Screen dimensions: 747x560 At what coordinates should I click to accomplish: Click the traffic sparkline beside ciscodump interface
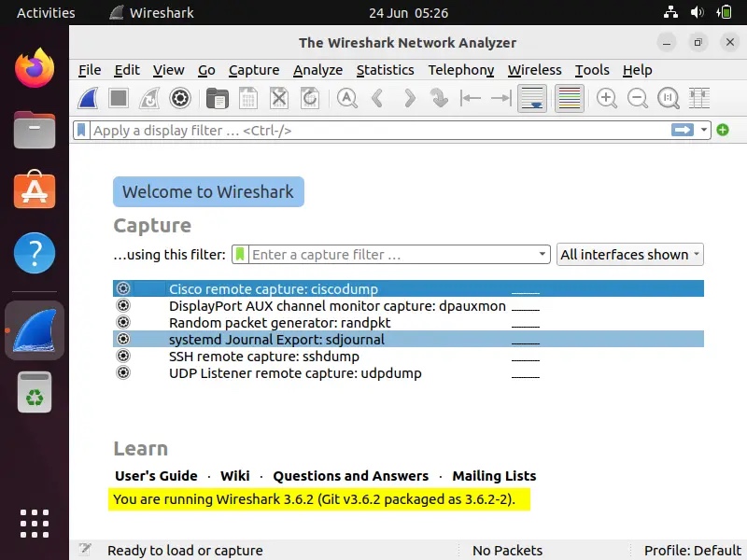click(x=525, y=288)
